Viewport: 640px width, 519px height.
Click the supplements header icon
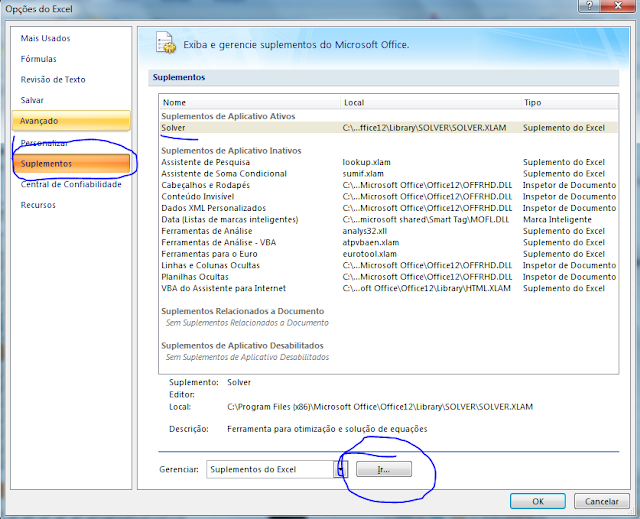(x=165, y=42)
